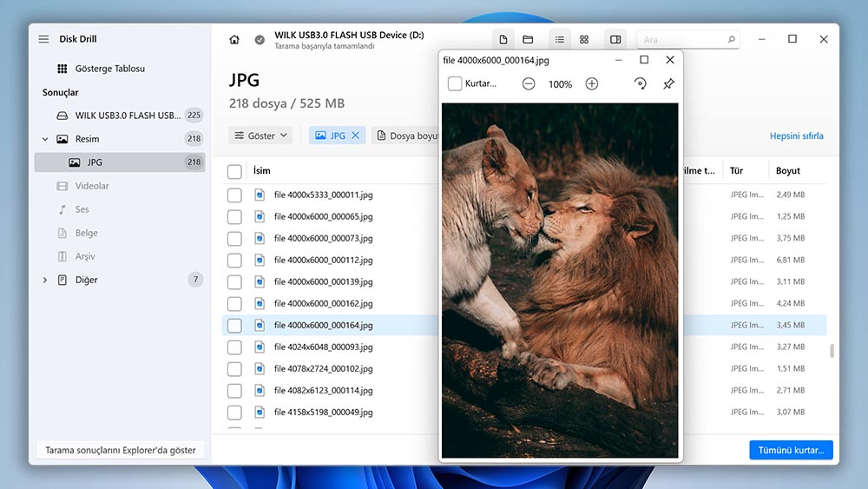Select grid thumbnails view icon
This screenshot has height=489, width=868.
point(584,39)
